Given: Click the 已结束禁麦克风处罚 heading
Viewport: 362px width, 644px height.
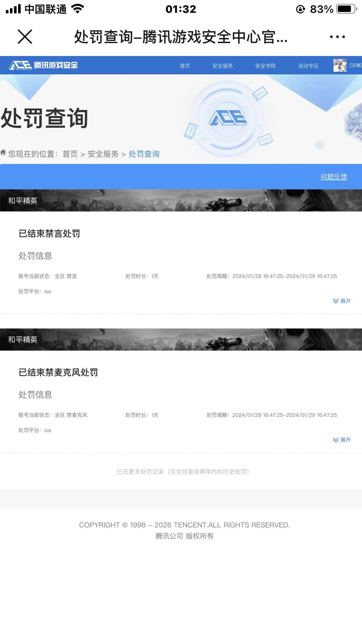Looking at the screenshot, I should click(x=58, y=372).
